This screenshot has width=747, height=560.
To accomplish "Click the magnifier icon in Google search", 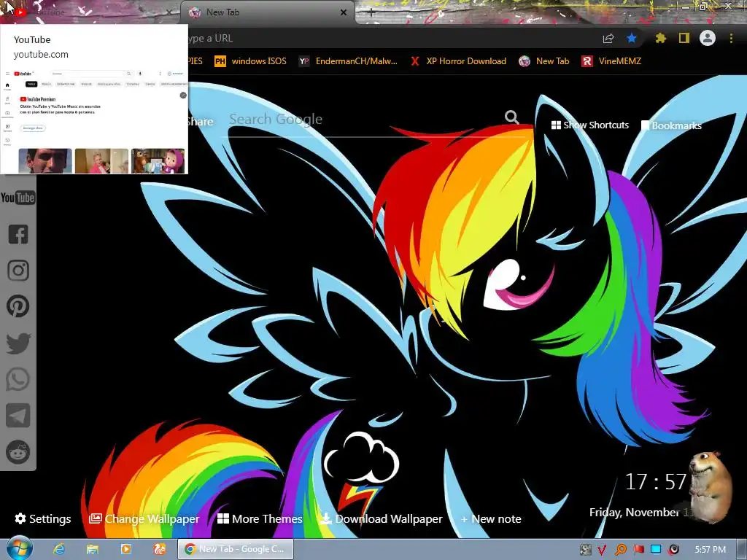I will click(x=511, y=117).
